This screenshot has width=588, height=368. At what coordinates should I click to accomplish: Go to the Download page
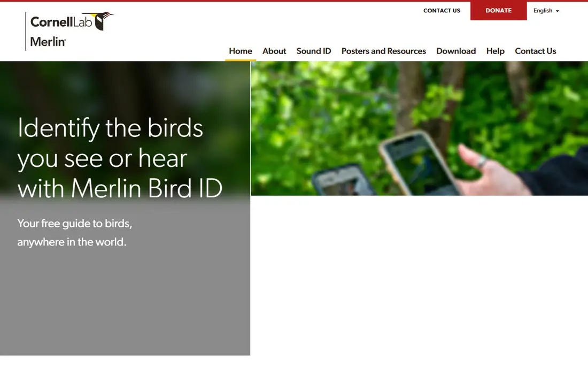[456, 51]
